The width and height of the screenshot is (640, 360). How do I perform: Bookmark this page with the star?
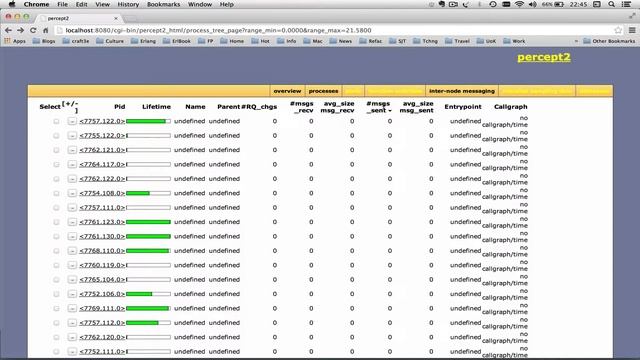tap(618, 30)
